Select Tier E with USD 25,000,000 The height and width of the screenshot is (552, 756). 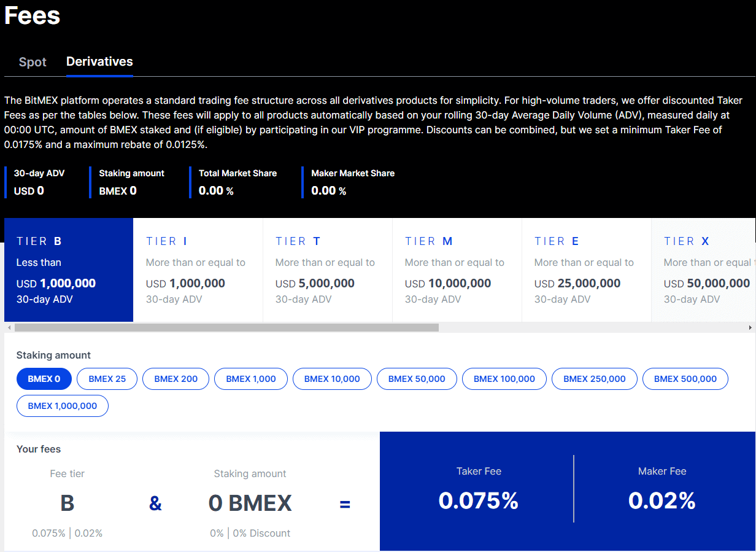(586, 270)
